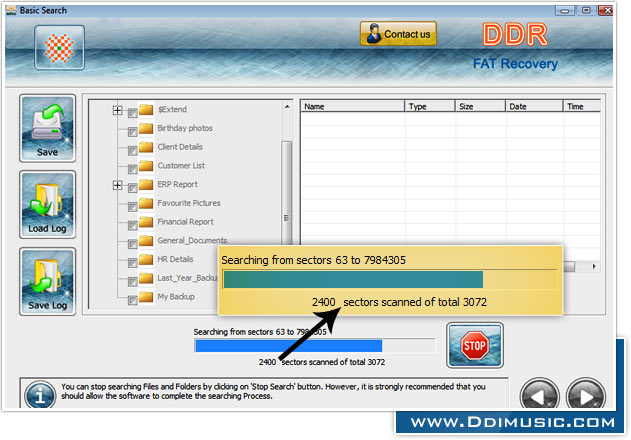Click the folder tree vertical scrollbar thumb

(x=287, y=193)
